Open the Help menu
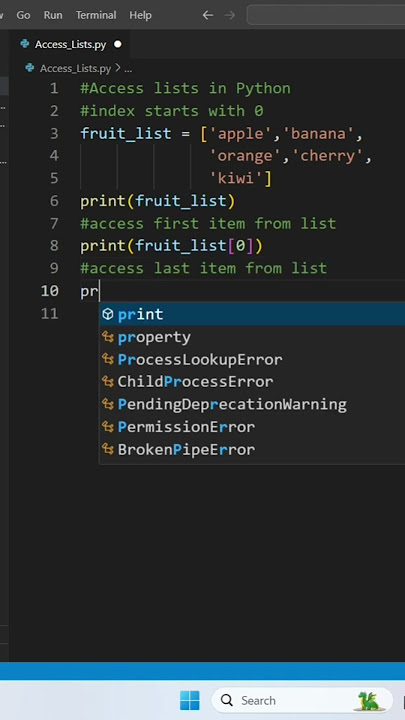405x720 pixels. (x=140, y=15)
